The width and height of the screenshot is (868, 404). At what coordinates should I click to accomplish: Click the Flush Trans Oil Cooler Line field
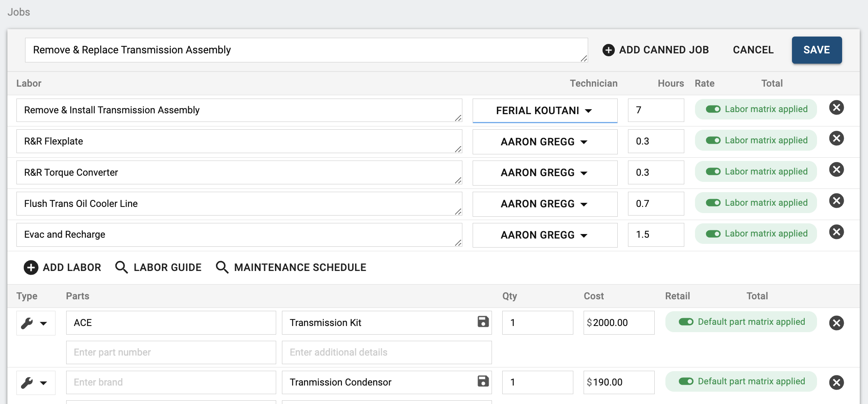(239, 204)
